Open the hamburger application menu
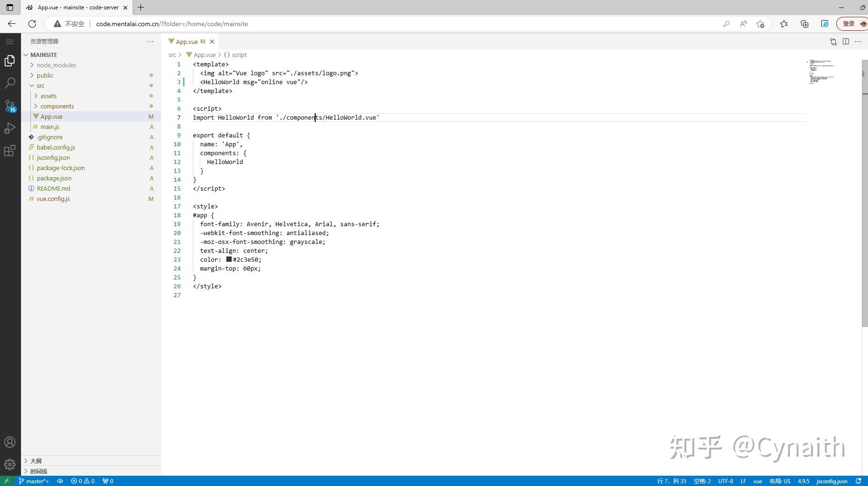This screenshot has width=868, height=486. [x=10, y=42]
